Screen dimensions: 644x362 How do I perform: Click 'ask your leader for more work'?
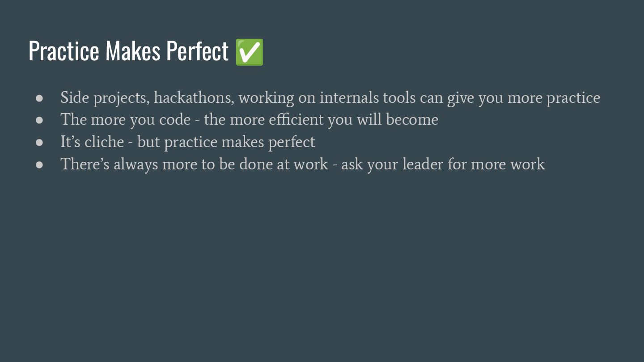click(443, 164)
